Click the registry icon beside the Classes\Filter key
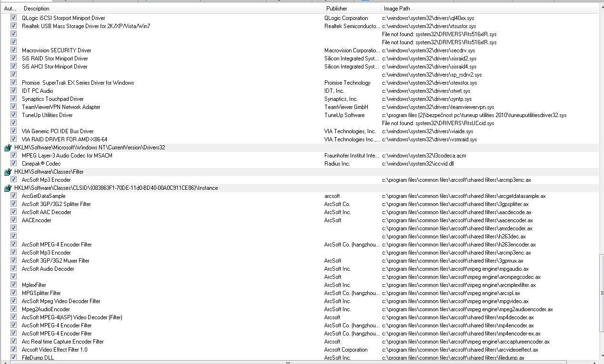The width and height of the screenshot is (604, 364). [x=7, y=172]
